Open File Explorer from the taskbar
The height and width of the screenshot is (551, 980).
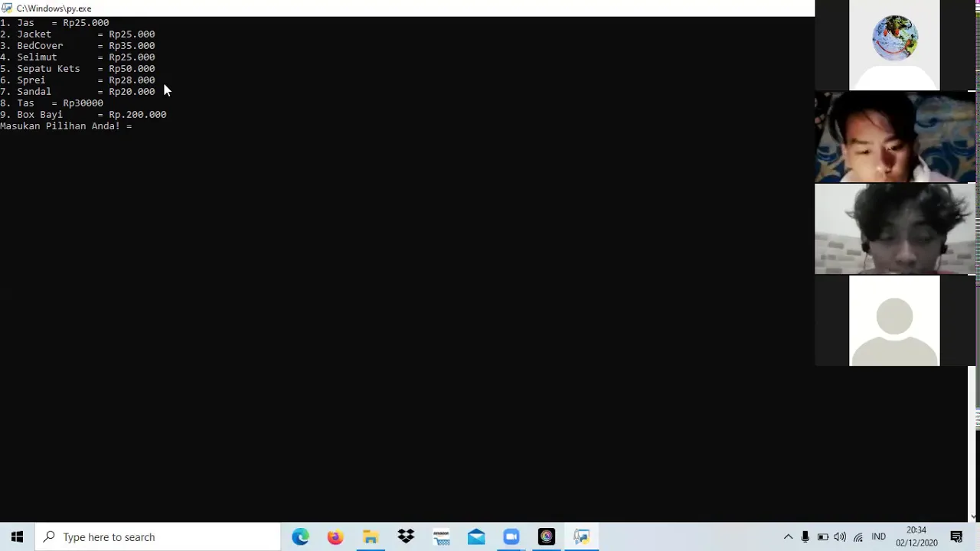click(371, 537)
